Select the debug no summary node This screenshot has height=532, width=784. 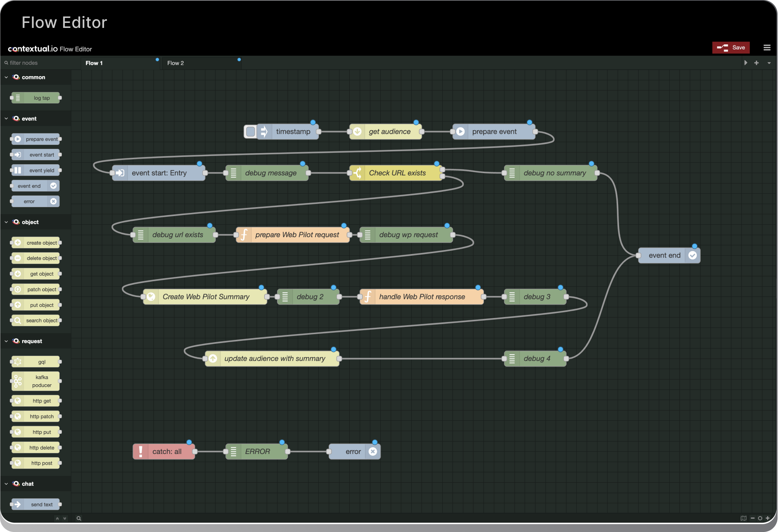[551, 173]
